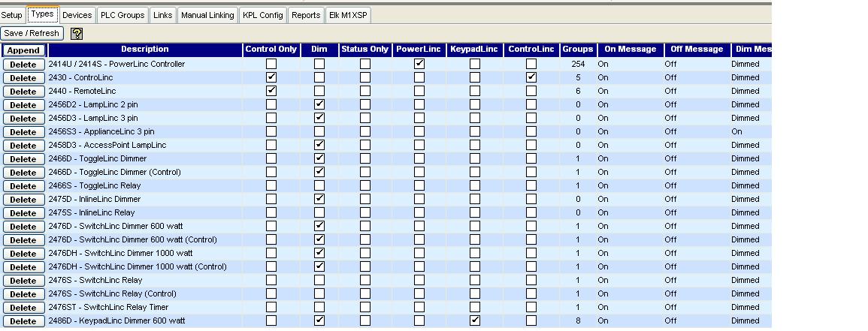Uncheck PowerLinc for 2414U / 2414S PowerLinc Controller
This screenshot has width=868, height=331.
(x=419, y=64)
